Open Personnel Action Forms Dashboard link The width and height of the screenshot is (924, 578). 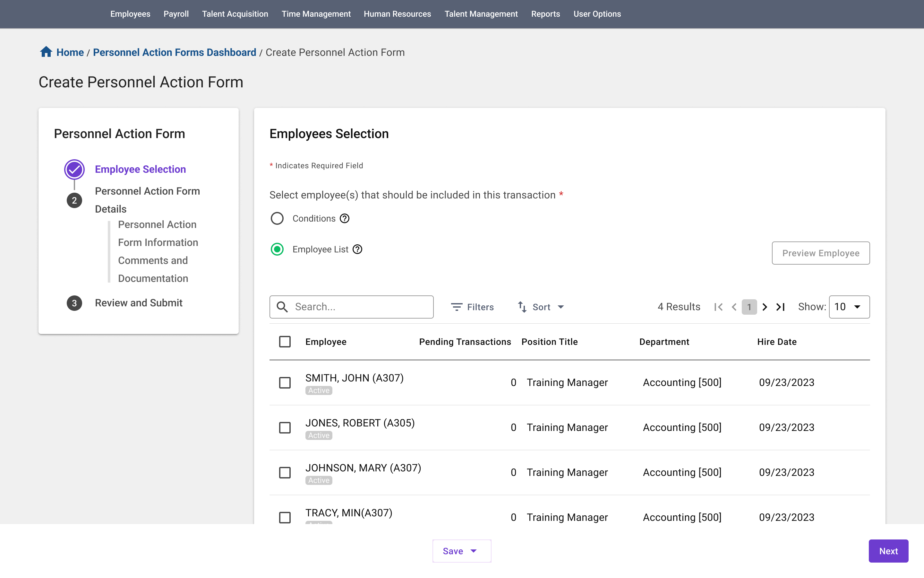coord(175,52)
